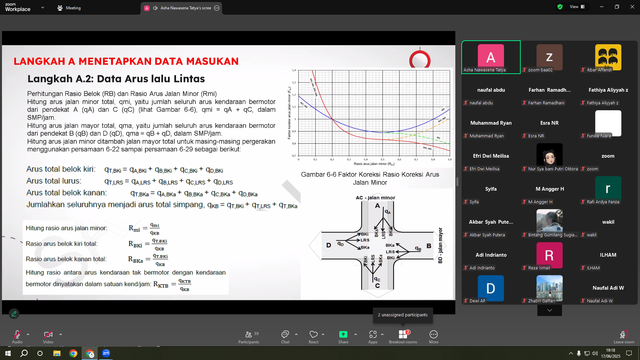Open Cortana circle in taskbar
Image resolution: width=640 pixels, height=360 pixels.
[x=40, y=353]
